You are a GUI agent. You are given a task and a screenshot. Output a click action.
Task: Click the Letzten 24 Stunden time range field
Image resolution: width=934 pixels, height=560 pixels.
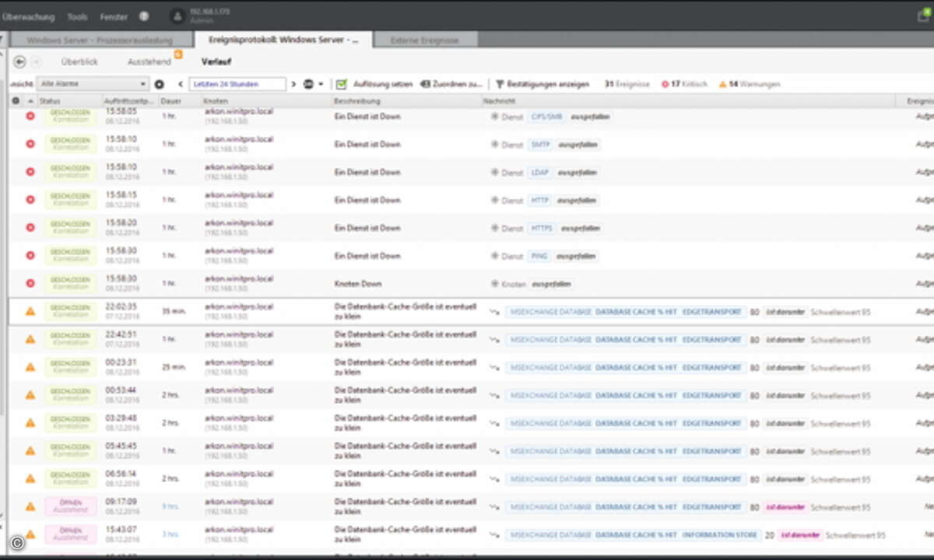237,84
